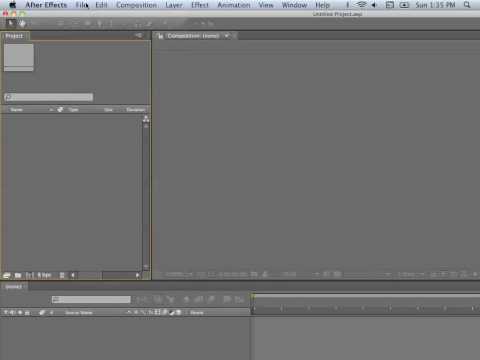This screenshot has height=360, width=480.
Task: Open the Layer menu
Action: click(x=174, y=5)
